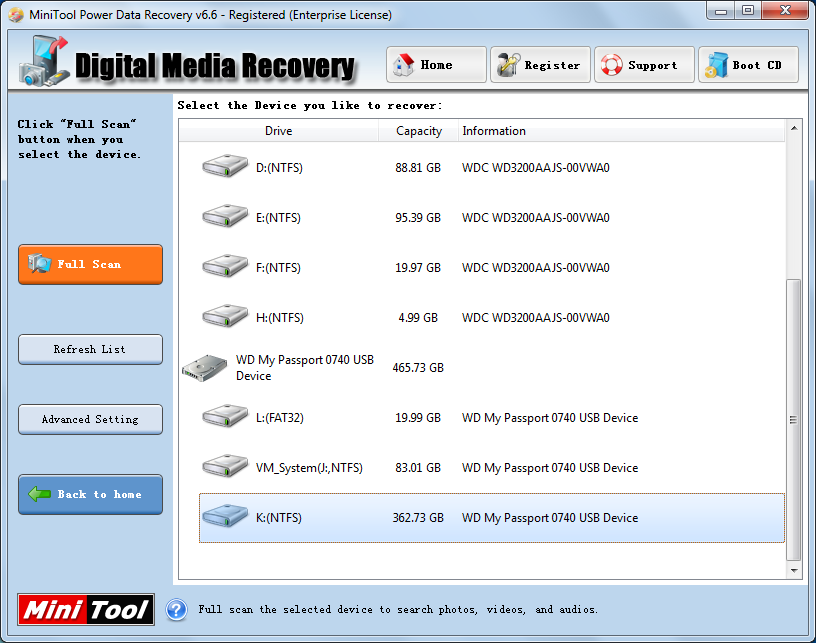This screenshot has width=816, height=643.
Task: Select the L:(FAT32) drive icon
Action: click(225, 416)
